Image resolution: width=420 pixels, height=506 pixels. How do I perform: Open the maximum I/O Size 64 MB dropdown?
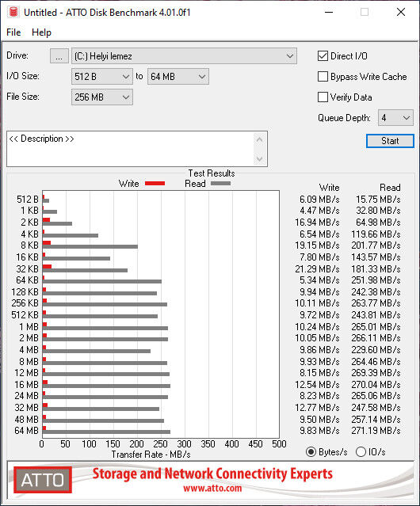(x=178, y=77)
